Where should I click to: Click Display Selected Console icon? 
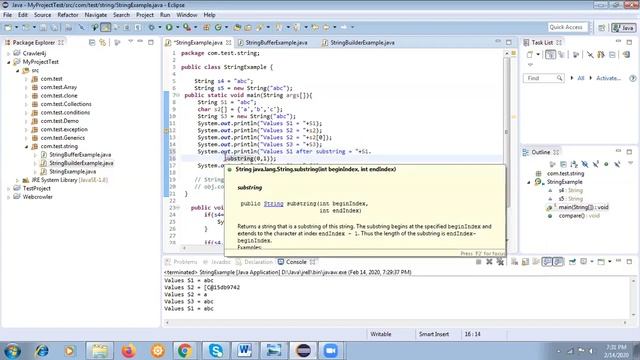click(x=584, y=262)
